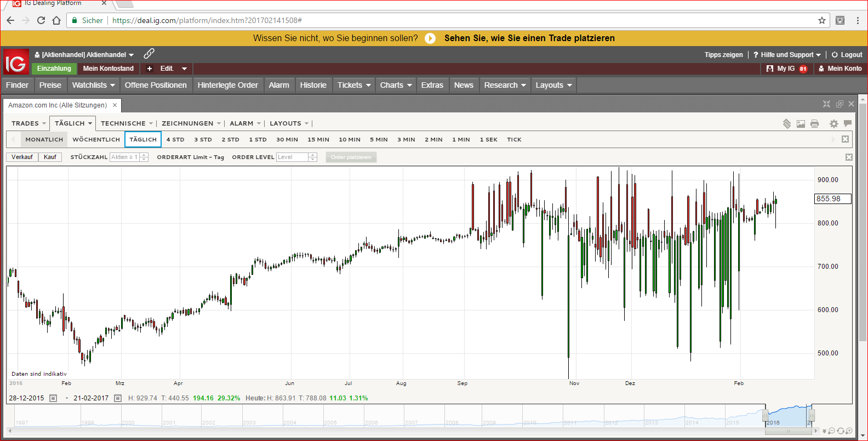
Task: Open Hinterlegte Order
Action: 228,85
